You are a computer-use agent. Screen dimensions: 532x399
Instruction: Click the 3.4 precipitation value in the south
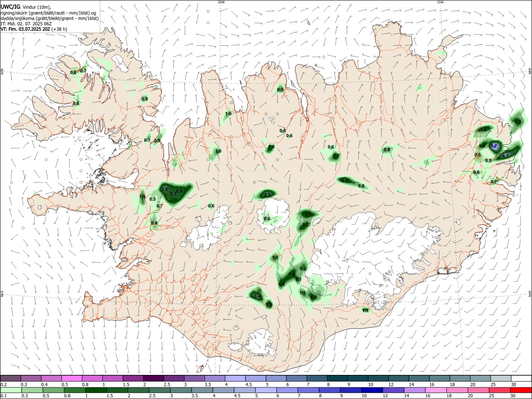tap(257, 296)
